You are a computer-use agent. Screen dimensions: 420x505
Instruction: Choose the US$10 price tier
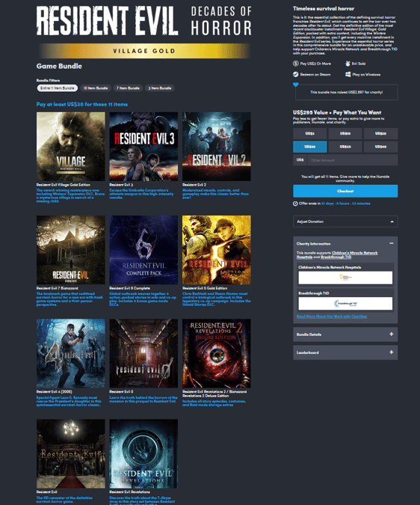click(x=345, y=133)
